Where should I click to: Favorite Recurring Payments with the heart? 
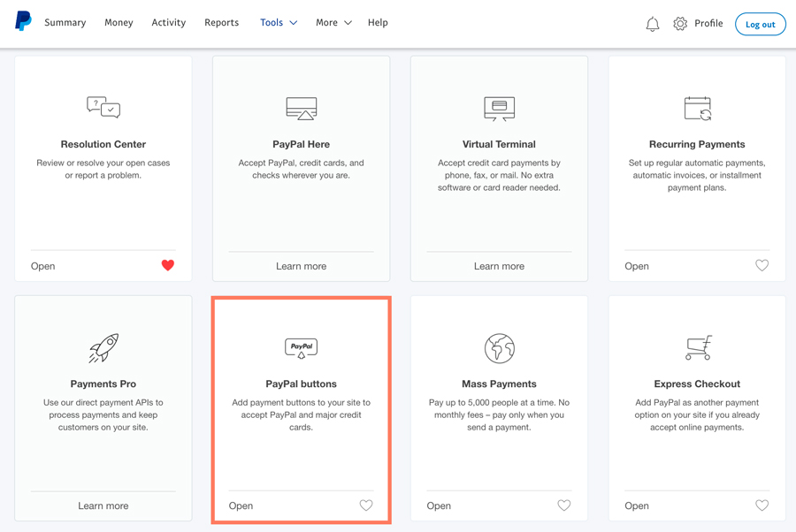coord(762,265)
